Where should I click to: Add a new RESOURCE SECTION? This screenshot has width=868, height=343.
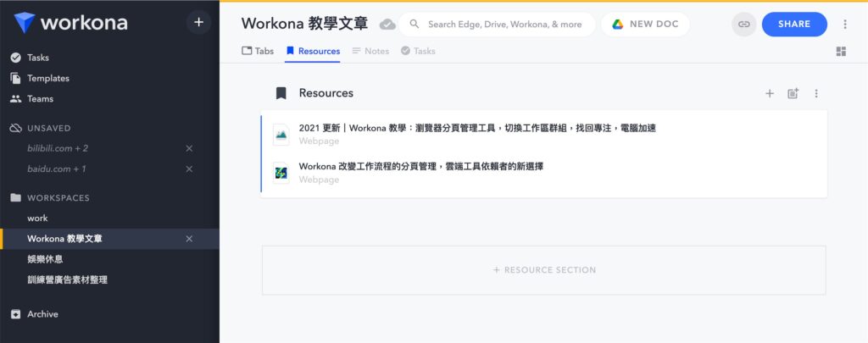(543, 270)
